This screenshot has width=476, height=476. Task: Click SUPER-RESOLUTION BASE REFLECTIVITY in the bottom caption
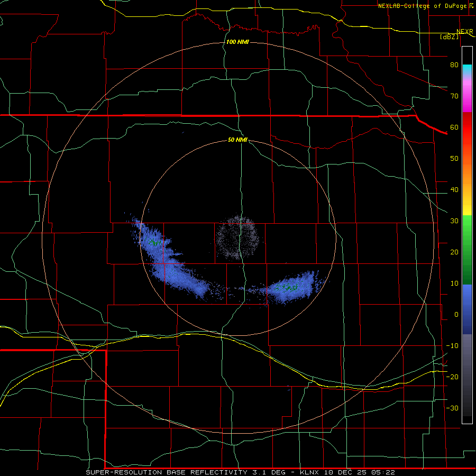point(167,472)
